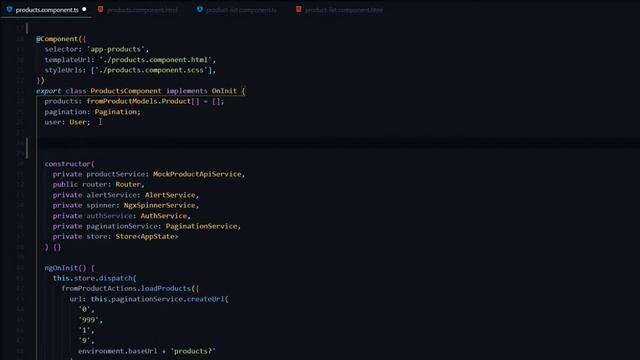The height and width of the screenshot is (360, 640).
Task: Click the 'export' keyword
Action: 48,91
